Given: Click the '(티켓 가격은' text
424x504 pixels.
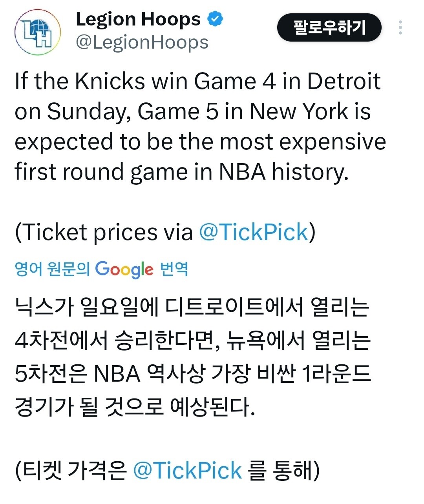Looking at the screenshot, I should (71, 470).
